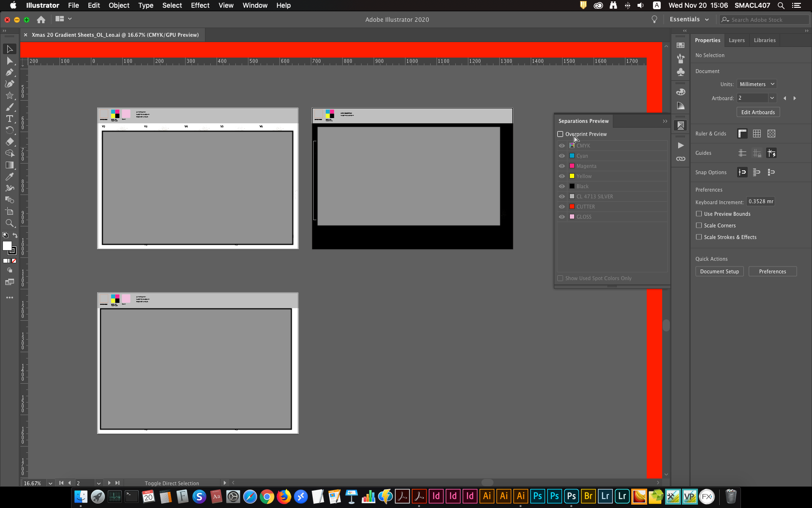812x508 pixels.
Task: Pick the Gradient tool
Action: [x=10, y=165]
